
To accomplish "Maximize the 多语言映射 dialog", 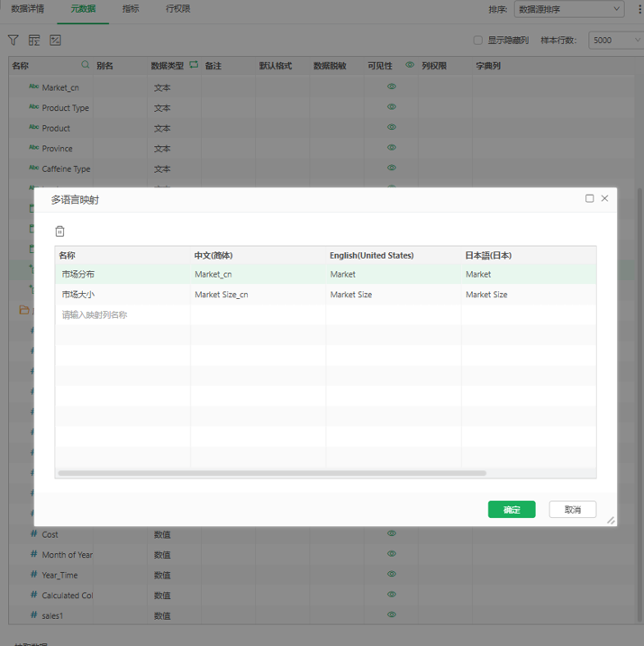I will point(589,198).
